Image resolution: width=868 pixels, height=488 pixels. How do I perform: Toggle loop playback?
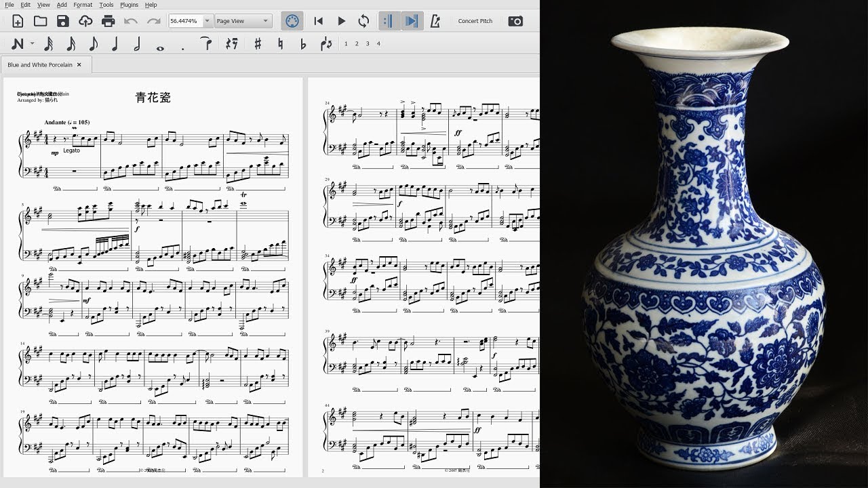(x=363, y=21)
